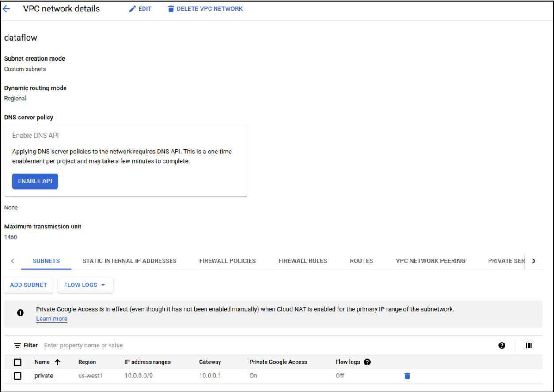The width and height of the screenshot is (554, 392).
Task: Open filter help question mark icon
Action: pyautogui.click(x=501, y=346)
